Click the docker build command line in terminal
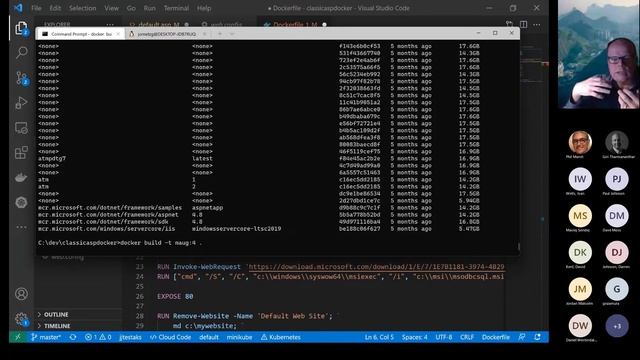This screenshot has height=360, width=640. pyautogui.click(x=120, y=243)
